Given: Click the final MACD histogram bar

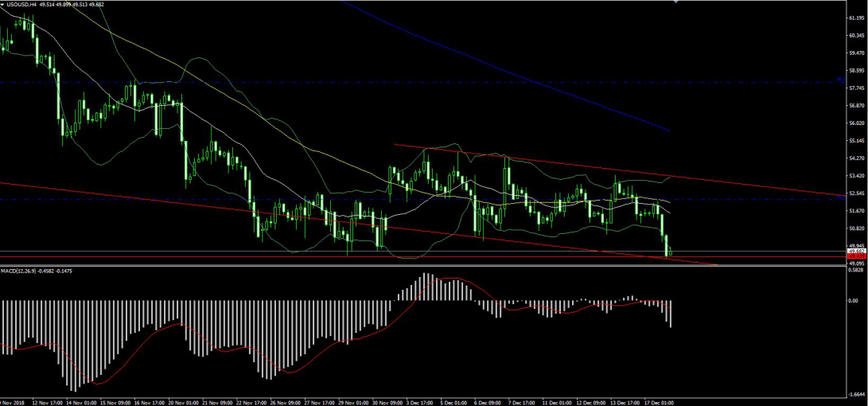Looking at the screenshot, I should click(671, 314).
